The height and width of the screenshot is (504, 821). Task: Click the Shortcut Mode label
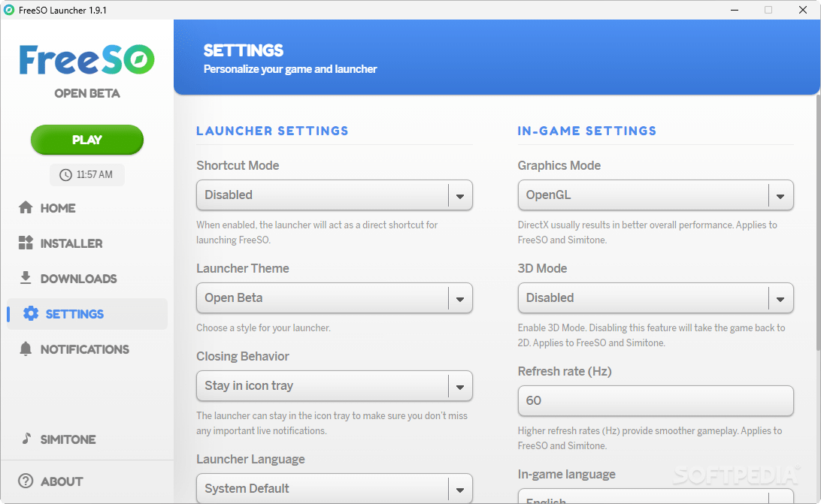pyautogui.click(x=238, y=165)
